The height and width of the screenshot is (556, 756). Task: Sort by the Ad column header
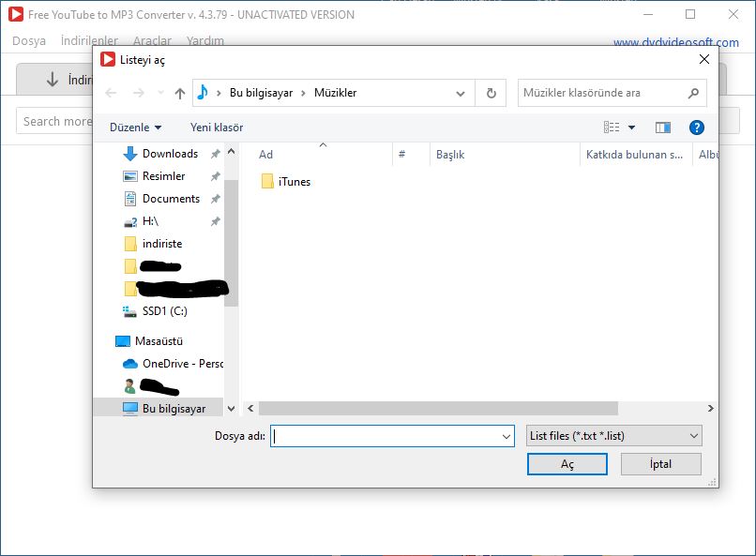tap(265, 155)
